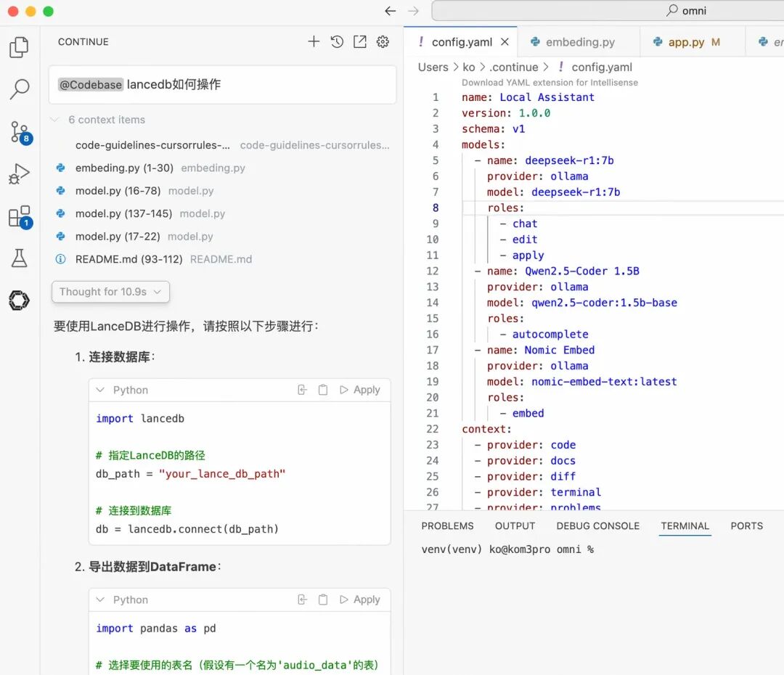Click the omni search command bar
This screenshot has width=784, height=675.
pyautogui.click(x=608, y=10)
